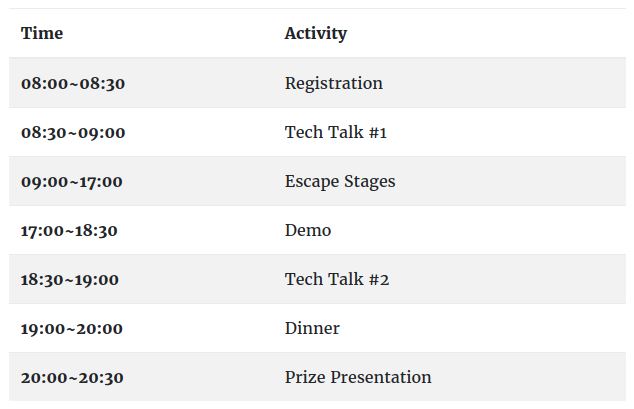Click the Demo activity
The image size is (634, 409).
point(307,230)
